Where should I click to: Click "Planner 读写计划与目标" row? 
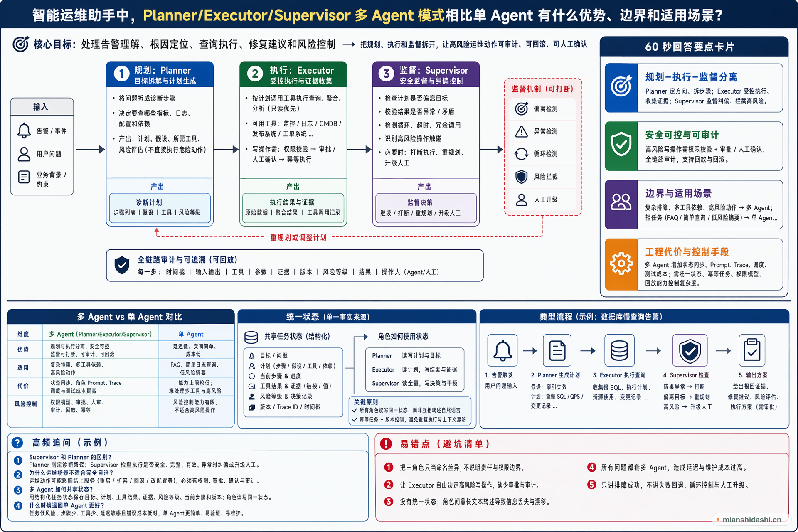point(406,355)
